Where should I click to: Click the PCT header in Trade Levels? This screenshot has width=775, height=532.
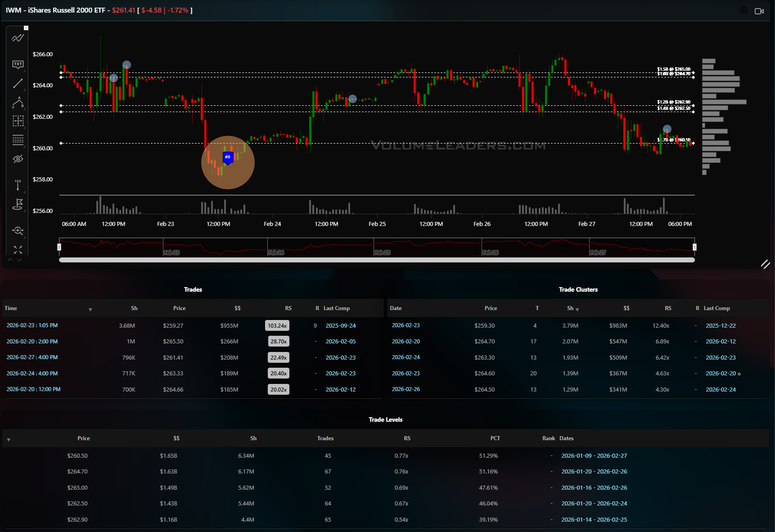[495, 438]
